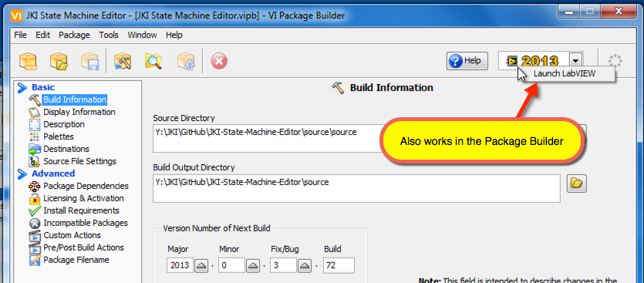Viewport: 644px width, 283px height.
Task: Select Pre/Post Build Actions item
Action: tap(83, 248)
